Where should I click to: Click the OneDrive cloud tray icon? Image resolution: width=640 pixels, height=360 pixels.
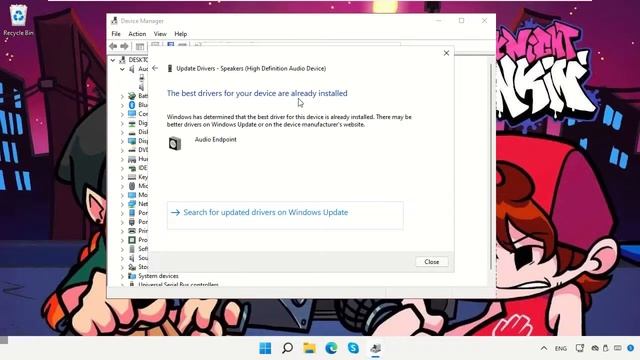(595, 348)
